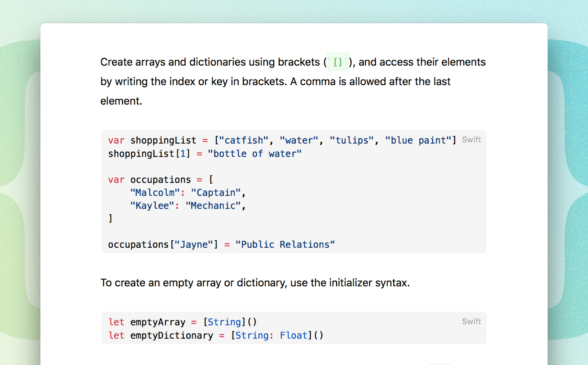
Task: Click the occupations variable declaration
Action: [161, 180]
